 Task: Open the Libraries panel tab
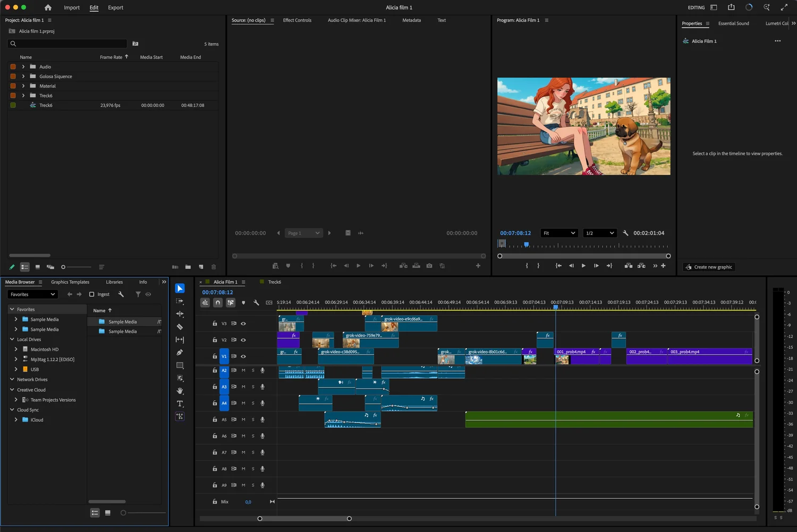tap(114, 282)
